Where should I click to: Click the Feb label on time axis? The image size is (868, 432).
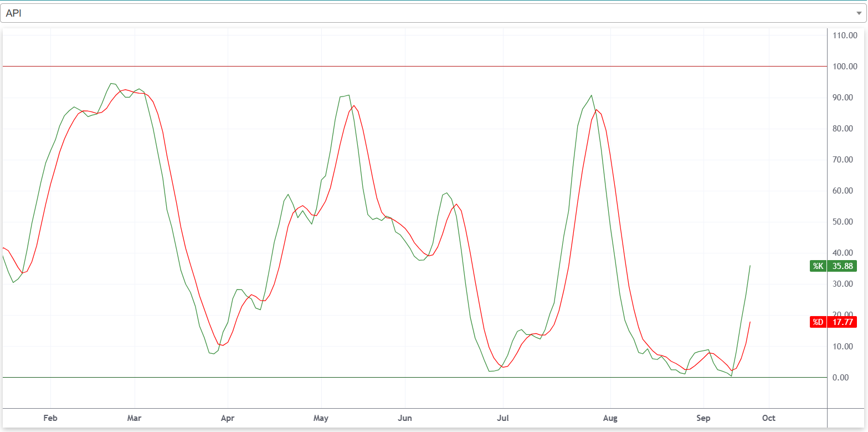click(50, 418)
